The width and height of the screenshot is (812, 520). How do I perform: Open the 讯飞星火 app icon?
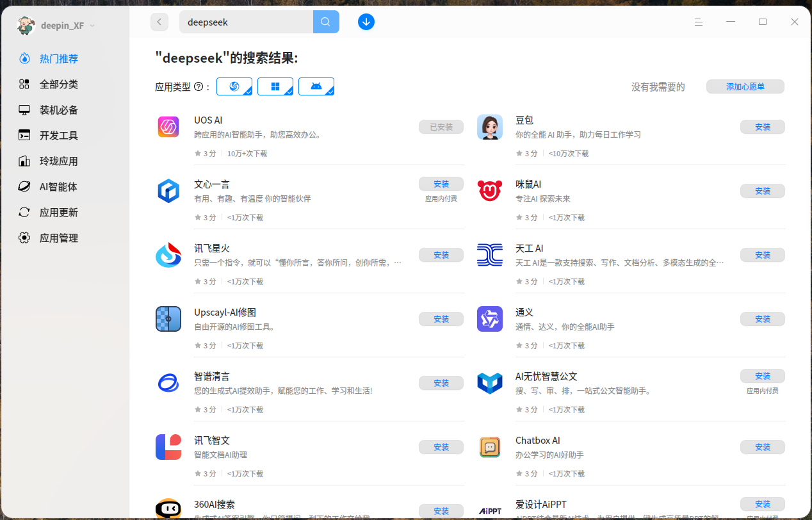168,255
